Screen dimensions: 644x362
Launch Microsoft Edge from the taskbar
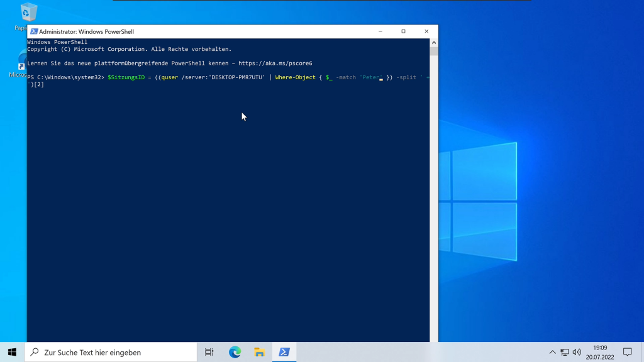pos(235,352)
